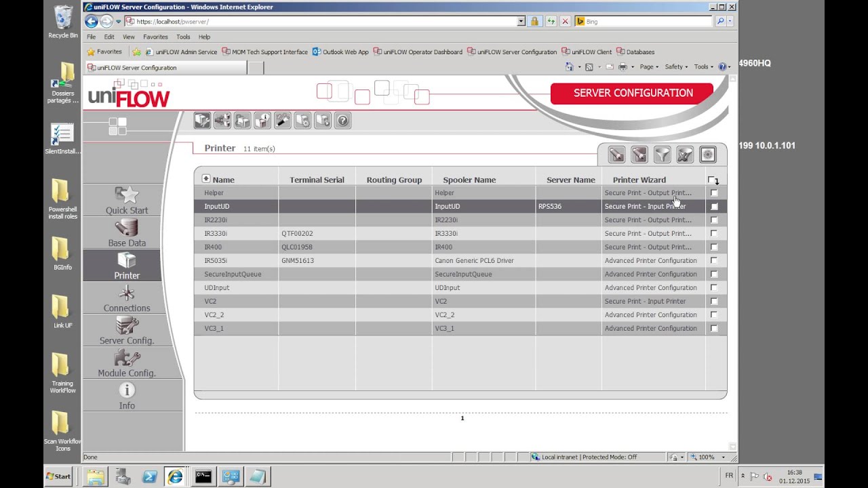Open the Quick Start sidebar section

pos(127,200)
